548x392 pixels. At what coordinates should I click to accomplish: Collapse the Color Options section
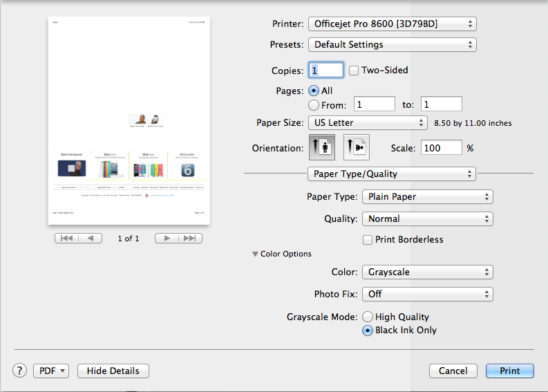[x=255, y=254]
